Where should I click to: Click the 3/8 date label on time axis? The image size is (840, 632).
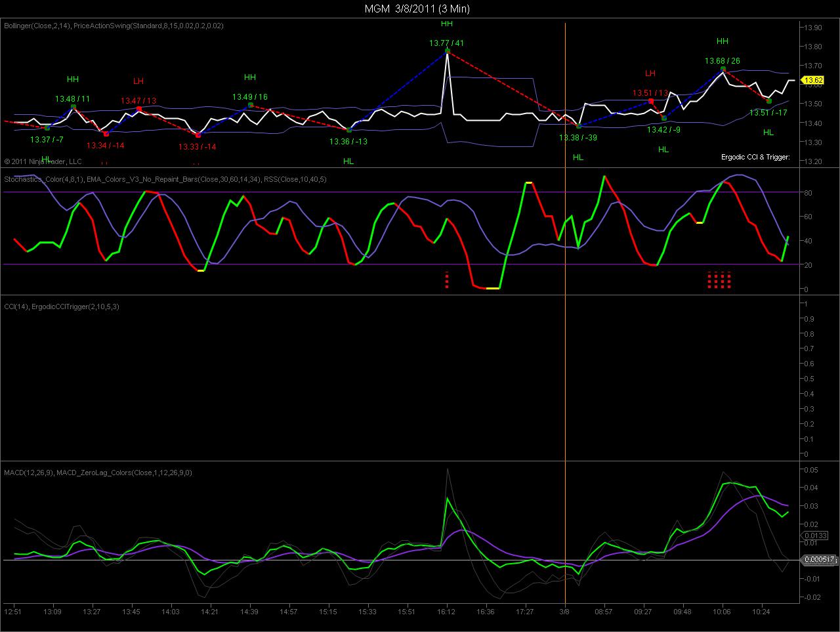click(x=565, y=611)
